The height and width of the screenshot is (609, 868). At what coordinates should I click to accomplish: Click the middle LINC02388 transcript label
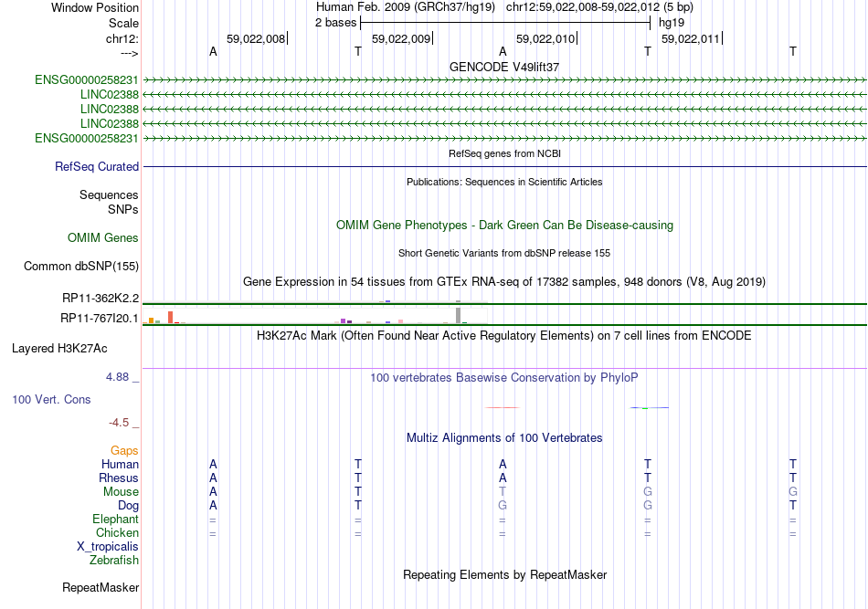pos(109,109)
